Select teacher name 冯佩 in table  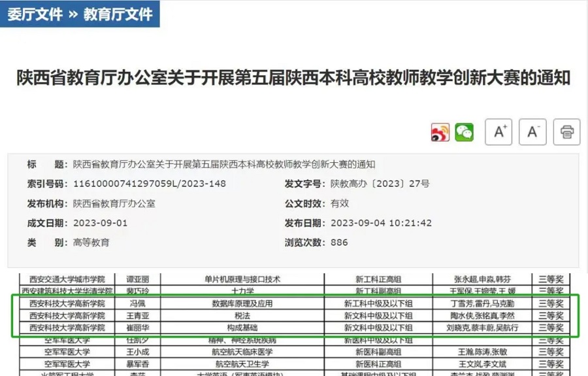(137, 303)
